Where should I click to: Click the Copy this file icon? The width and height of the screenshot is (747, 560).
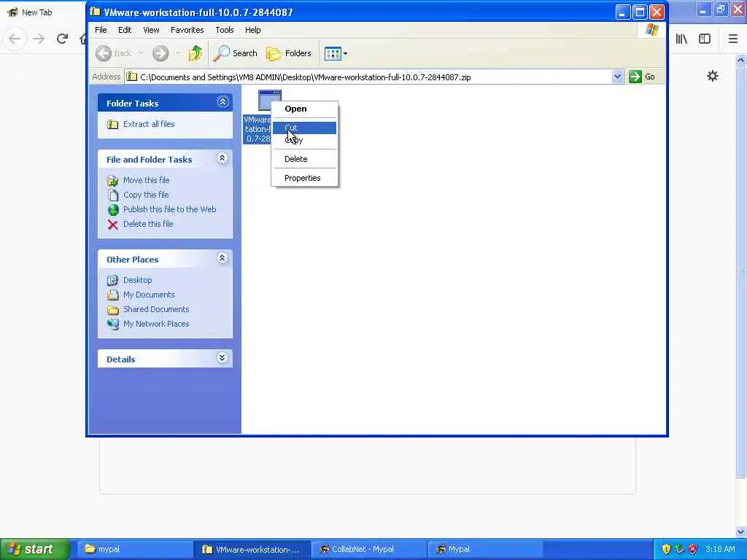(113, 195)
